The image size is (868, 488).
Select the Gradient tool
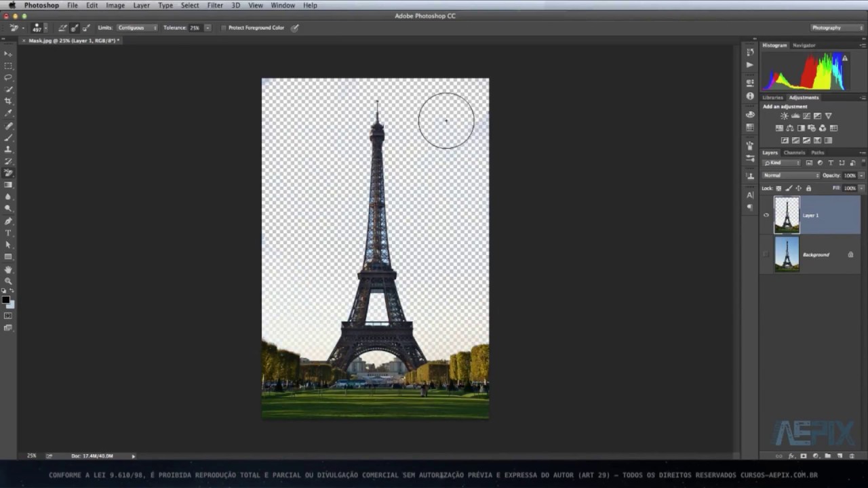pos(8,185)
